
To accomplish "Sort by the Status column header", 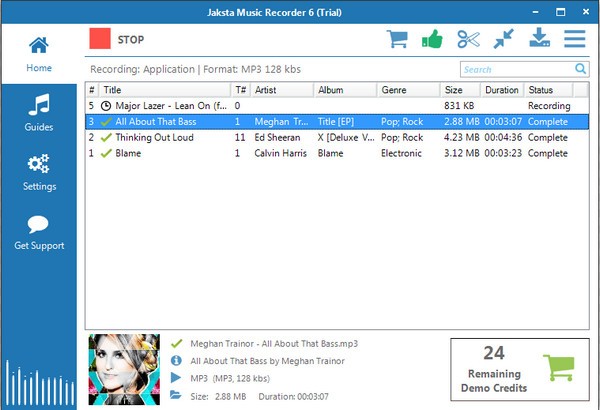I will coord(548,90).
